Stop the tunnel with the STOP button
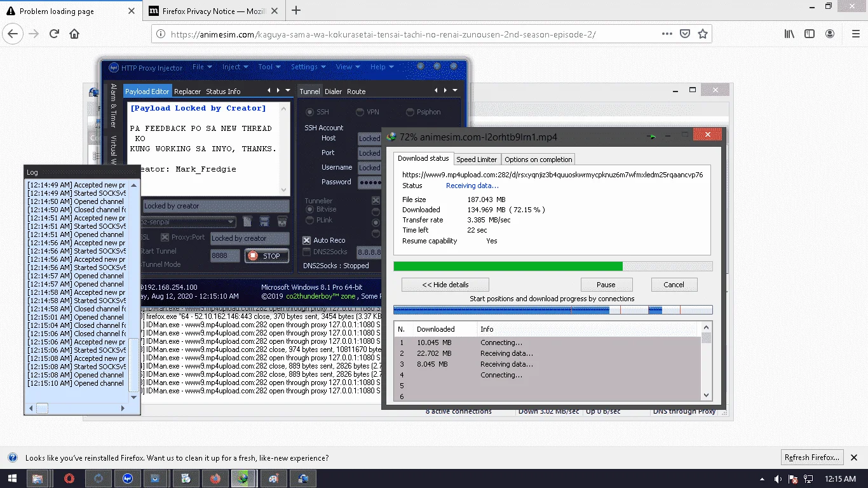 (267, 256)
